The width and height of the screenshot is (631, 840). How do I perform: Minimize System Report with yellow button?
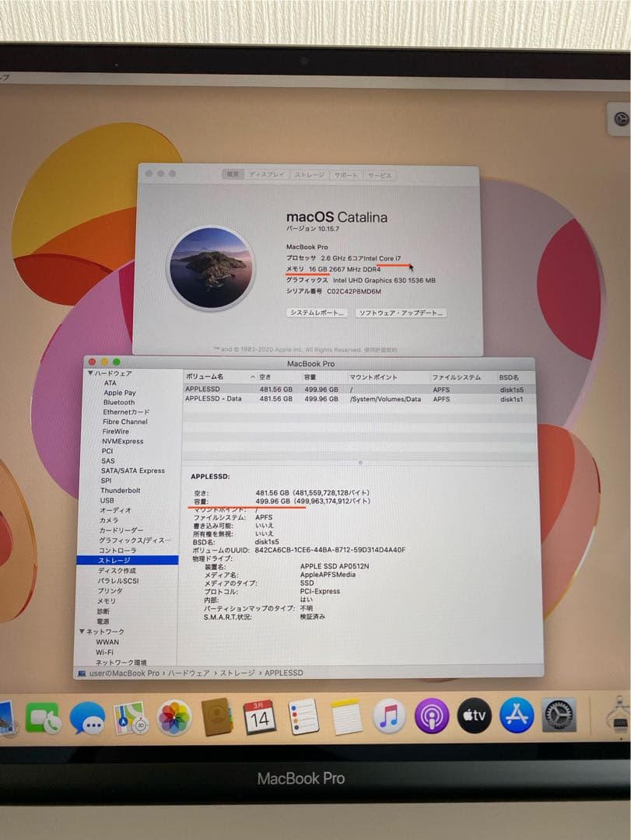104,362
